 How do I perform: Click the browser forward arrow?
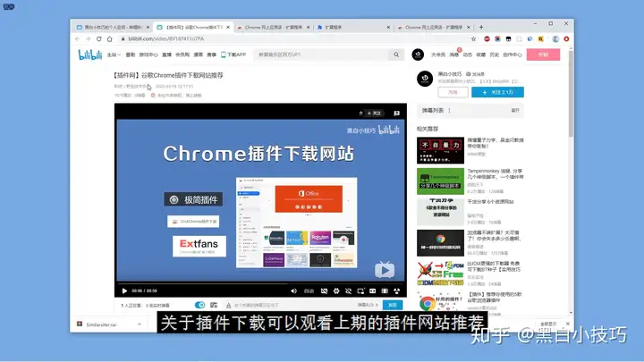coord(88,39)
